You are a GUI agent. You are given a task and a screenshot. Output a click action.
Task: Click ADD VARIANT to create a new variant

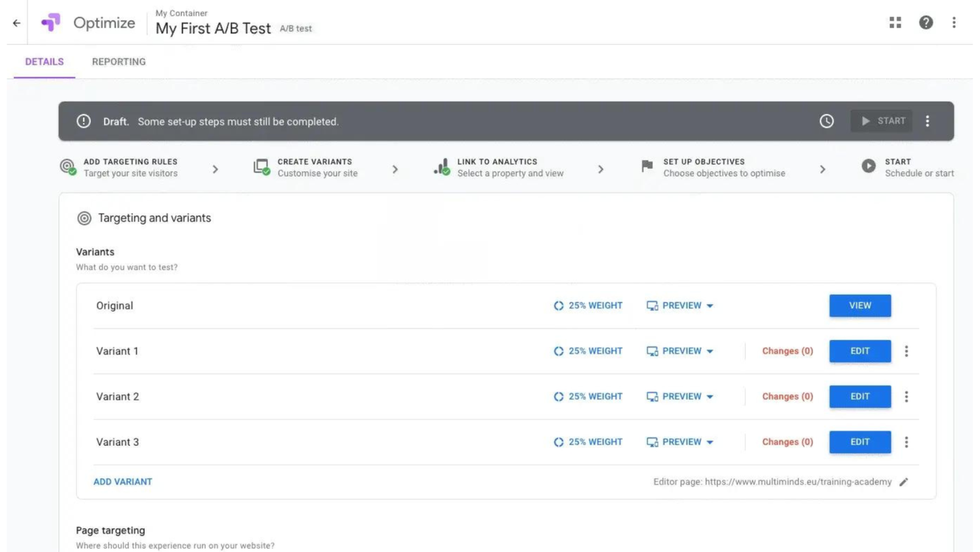[x=122, y=482]
